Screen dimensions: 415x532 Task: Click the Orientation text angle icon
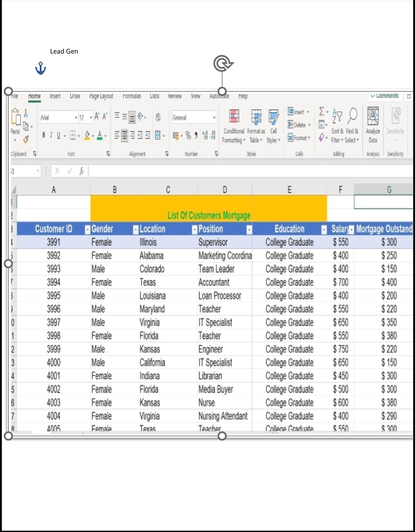(x=141, y=117)
